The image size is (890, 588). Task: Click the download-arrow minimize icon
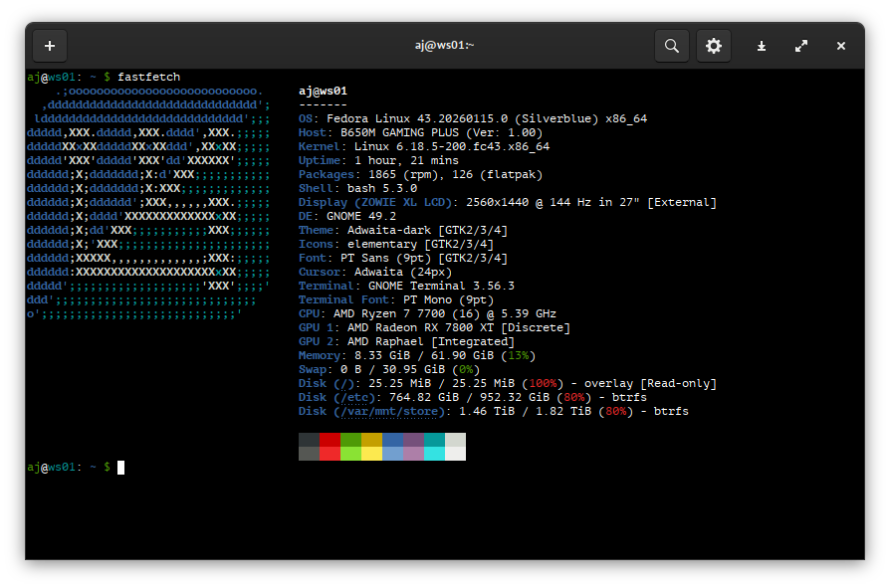[762, 46]
